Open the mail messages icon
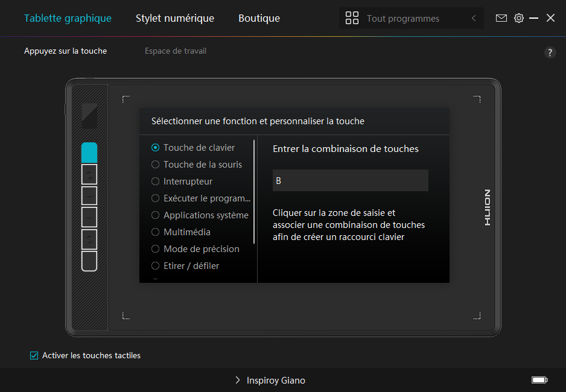 [501, 18]
